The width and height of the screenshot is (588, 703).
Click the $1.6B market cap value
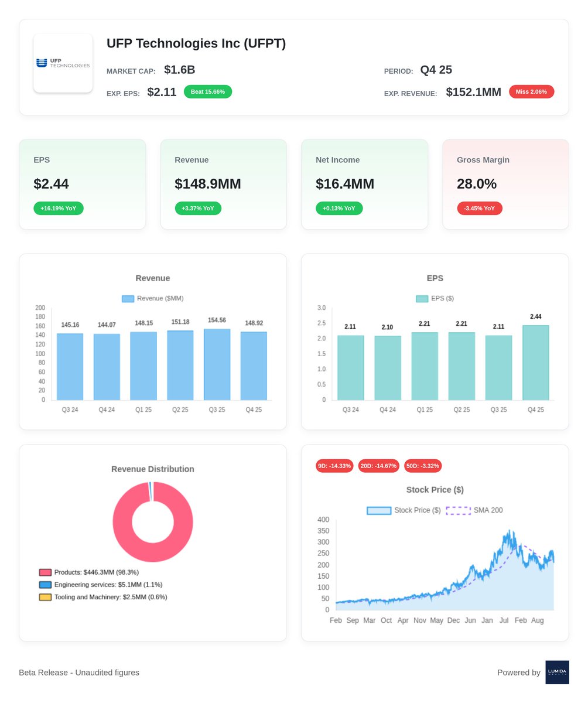(180, 70)
